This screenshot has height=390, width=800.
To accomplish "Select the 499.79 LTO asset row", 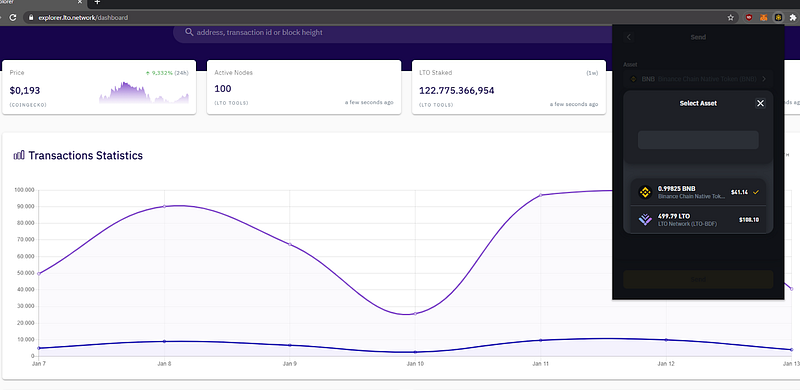I will (698, 220).
